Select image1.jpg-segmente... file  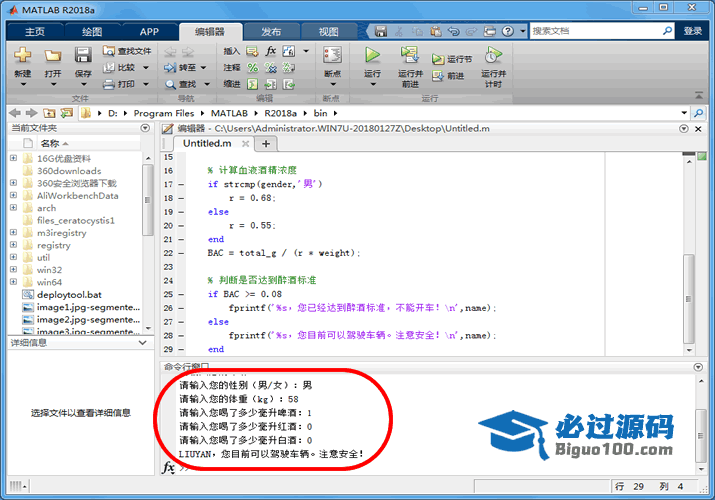(x=88, y=307)
